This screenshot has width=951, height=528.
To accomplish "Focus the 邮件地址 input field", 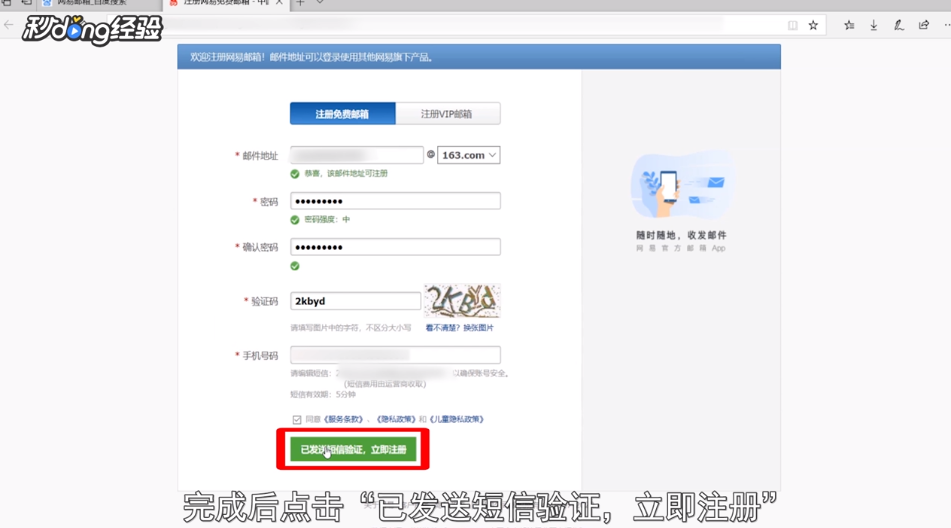I will tap(357, 155).
